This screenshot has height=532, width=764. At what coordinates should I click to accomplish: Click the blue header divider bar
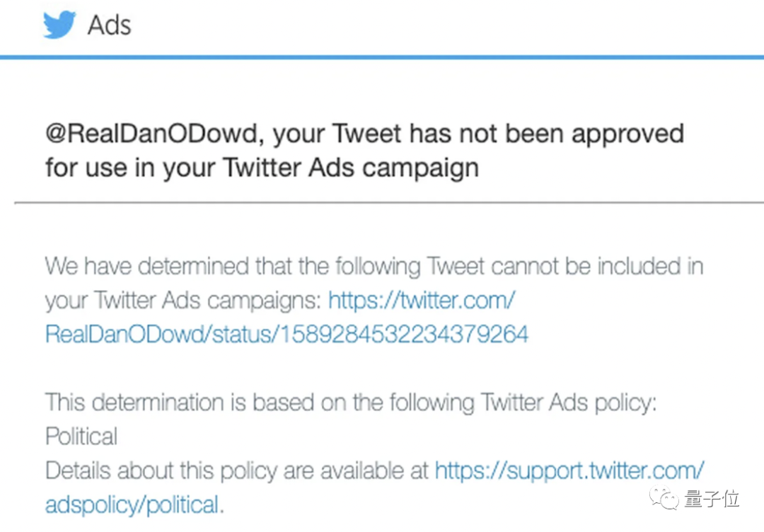pyautogui.click(x=382, y=57)
